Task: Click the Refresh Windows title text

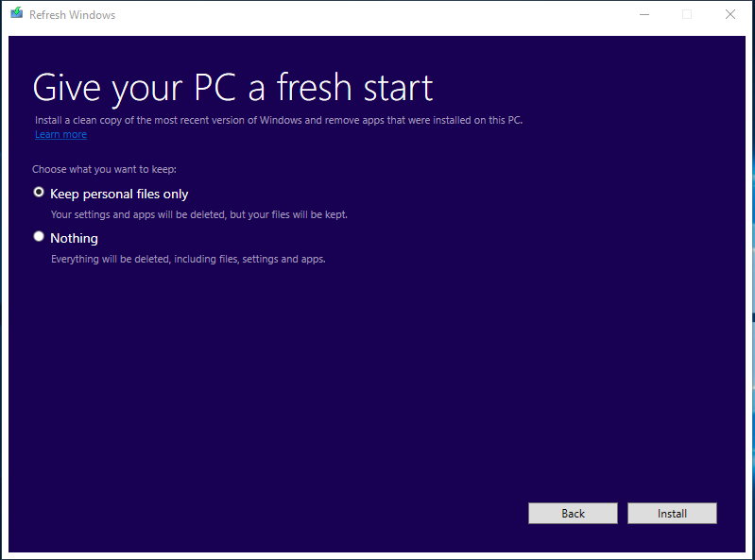Action: 72,15
